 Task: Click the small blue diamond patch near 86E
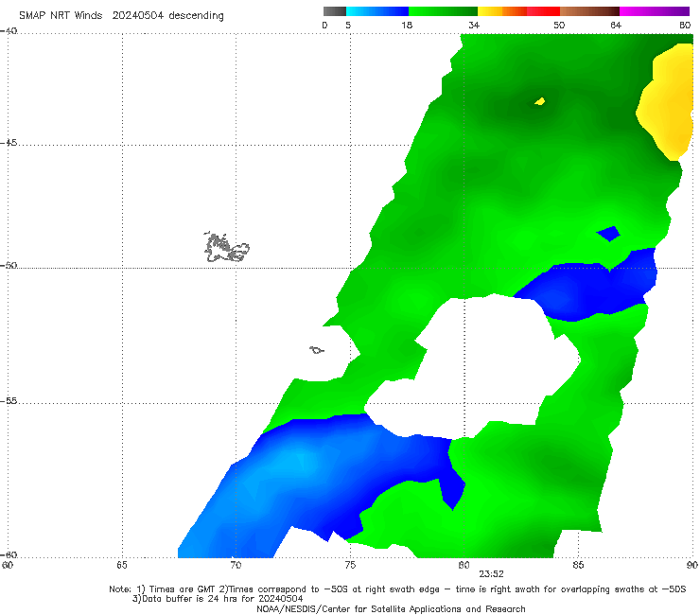click(x=608, y=234)
